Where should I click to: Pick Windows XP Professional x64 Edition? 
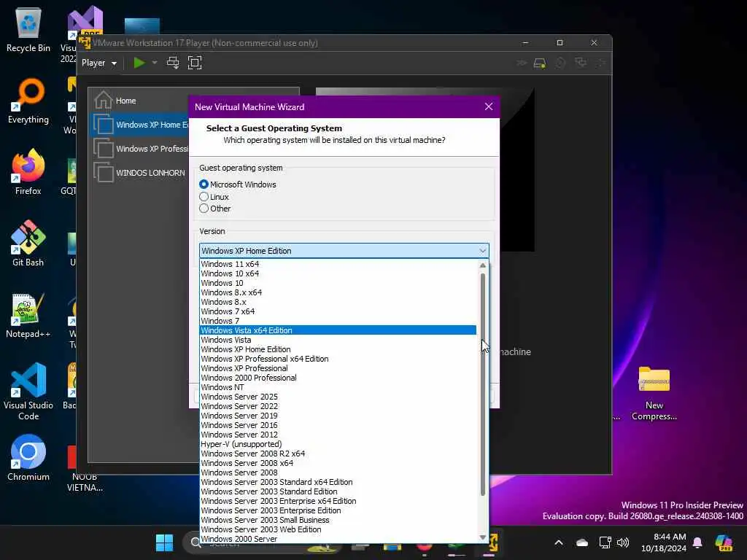(338, 359)
